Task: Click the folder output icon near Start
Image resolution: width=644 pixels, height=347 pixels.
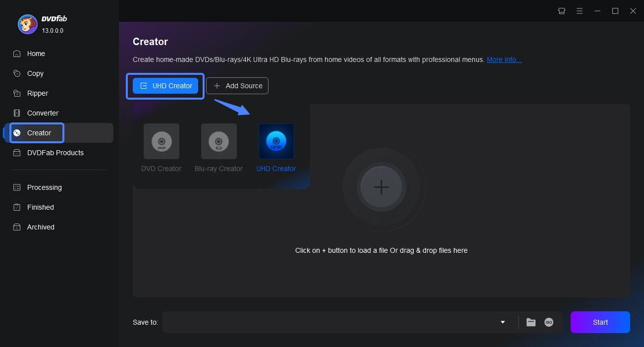Action: [531, 322]
